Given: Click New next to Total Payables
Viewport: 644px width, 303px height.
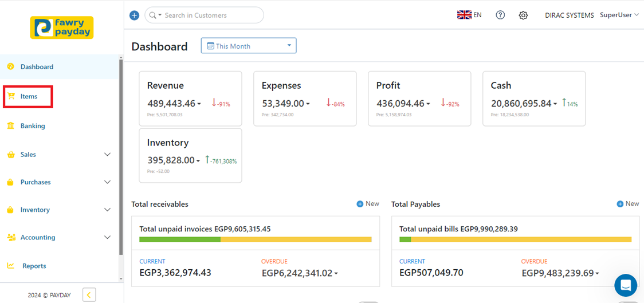Looking at the screenshot, I should point(628,204).
